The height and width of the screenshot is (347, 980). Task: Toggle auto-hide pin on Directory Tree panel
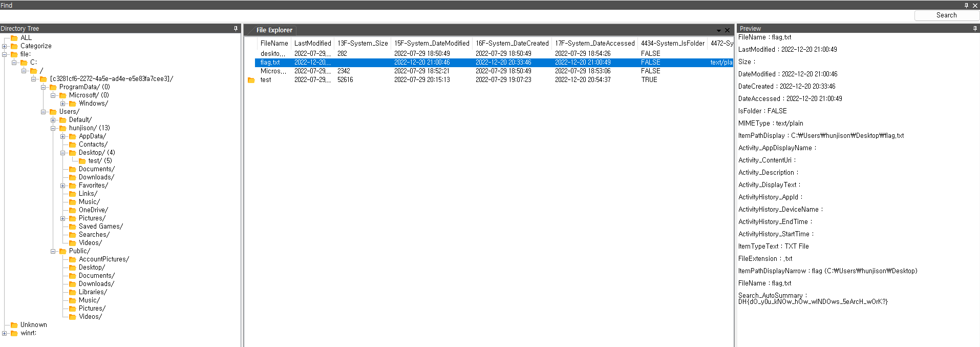pos(236,29)
